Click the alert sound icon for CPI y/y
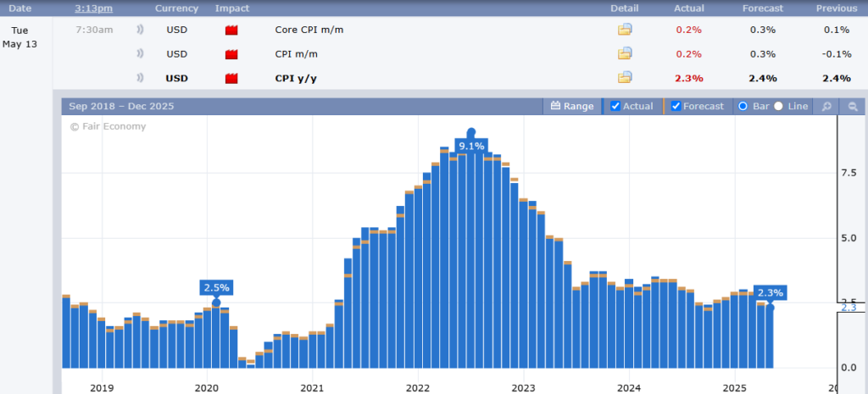868x394 pixels. [139, 78]
